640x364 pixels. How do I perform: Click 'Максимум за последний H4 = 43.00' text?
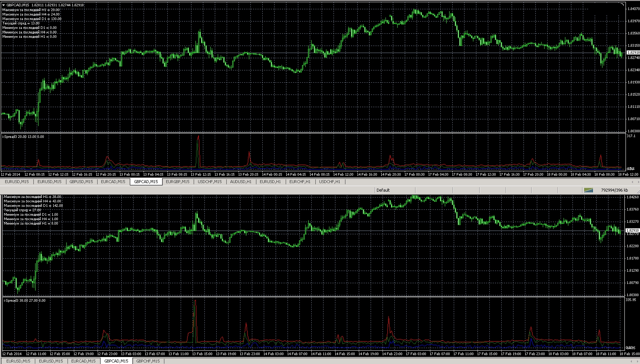(x=32, y=201)
